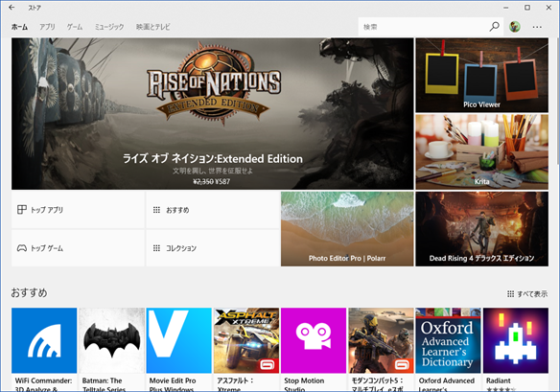Click the grid icon beside すべて表示

(x=511, y=294)
